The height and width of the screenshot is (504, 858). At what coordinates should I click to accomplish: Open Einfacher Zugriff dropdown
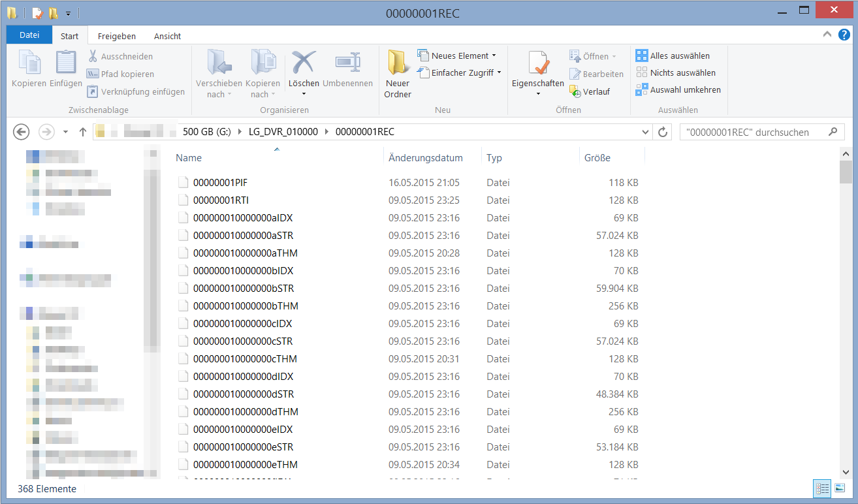(x=460, y=73)
